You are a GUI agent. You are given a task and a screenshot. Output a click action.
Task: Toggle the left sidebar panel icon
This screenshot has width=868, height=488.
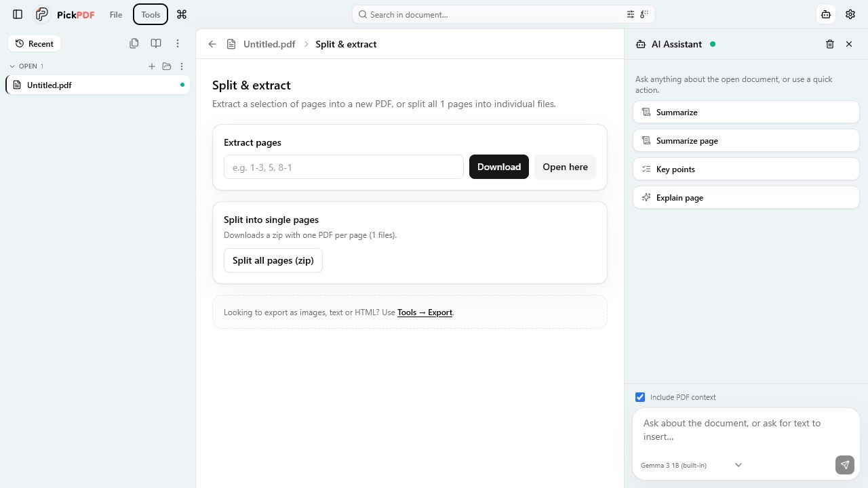click(x=18, y=14)
